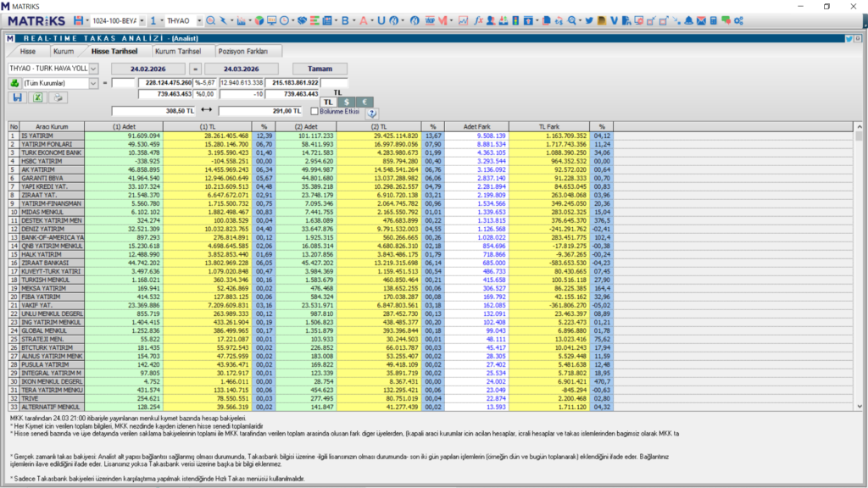
Task: Enable the Bölünme Etkisi checkbox
Action: [x=314, y=111]
